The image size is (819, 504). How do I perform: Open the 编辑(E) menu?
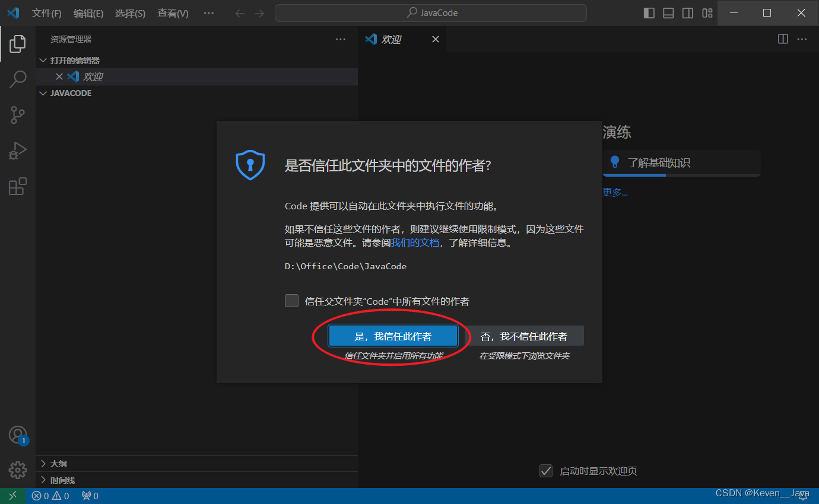click(88, 13)
